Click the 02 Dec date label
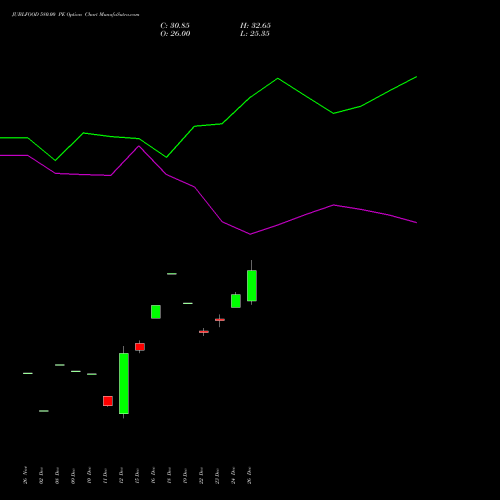 pyautogui.click(x=42, y=475)
